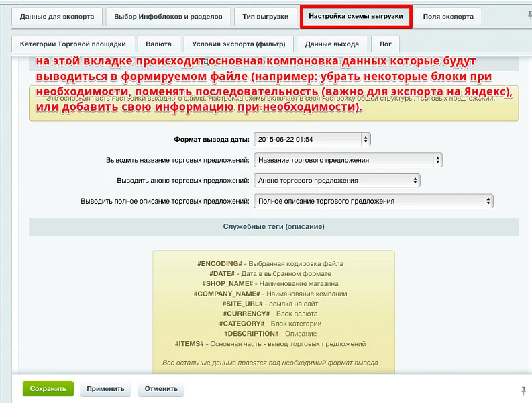
Task: Open Выводить полное описание торговых предложений dropdown
Action: 374,201
